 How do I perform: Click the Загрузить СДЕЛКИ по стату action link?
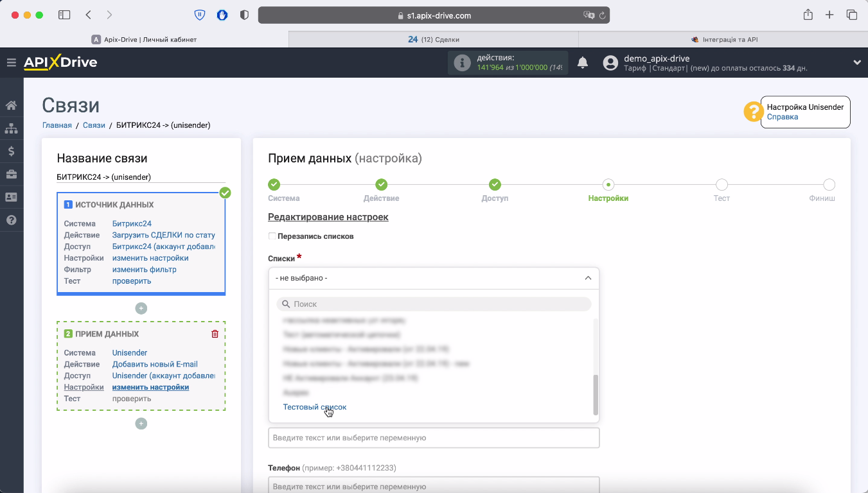[x=164, y=235]
